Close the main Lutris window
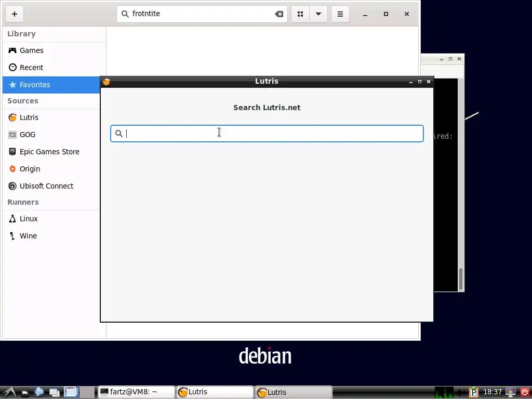 pos(406,14)
